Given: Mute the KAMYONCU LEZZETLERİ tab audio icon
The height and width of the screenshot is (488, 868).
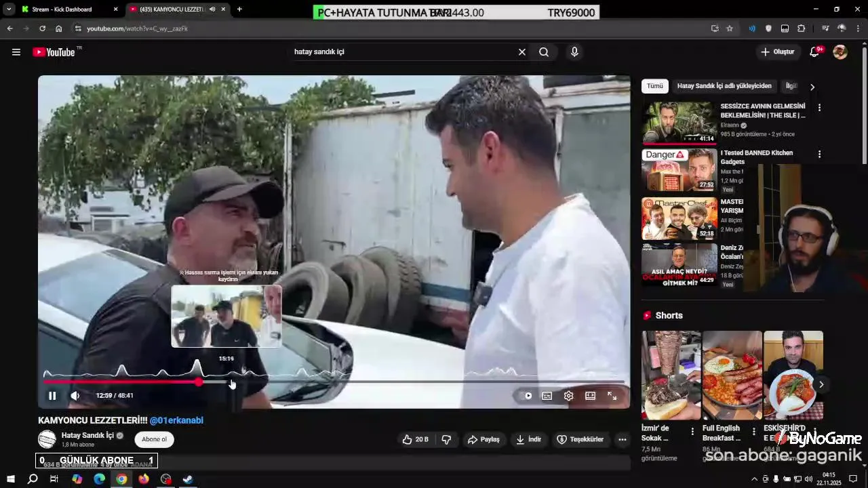Looking at the screenshot, I should coord(212,9).
